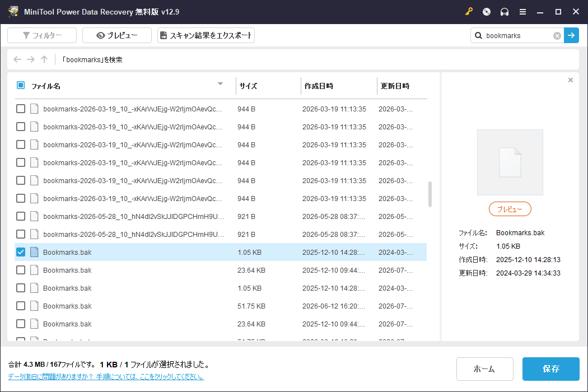
Task: Sort by the サイズ column header
Action: pyautogui.click(x=248, y=86)
